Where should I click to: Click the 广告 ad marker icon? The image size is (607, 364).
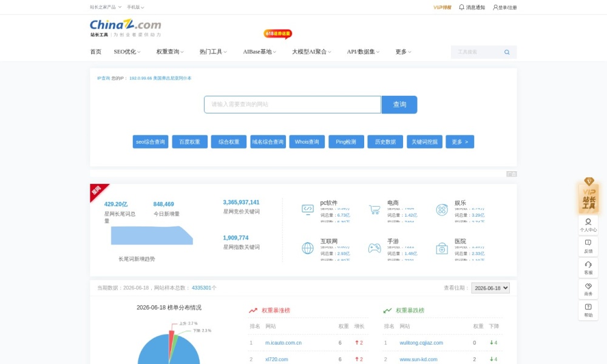point(511,174)
